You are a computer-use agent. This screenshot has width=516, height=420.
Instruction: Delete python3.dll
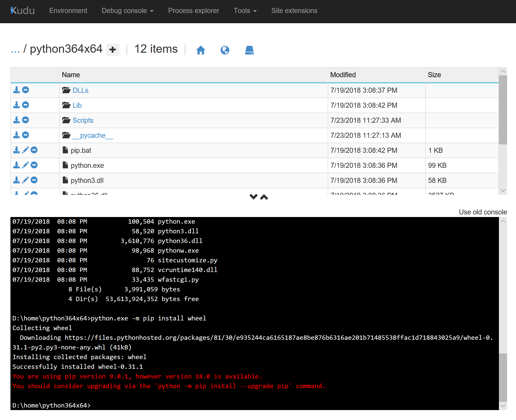click(34, 180)
